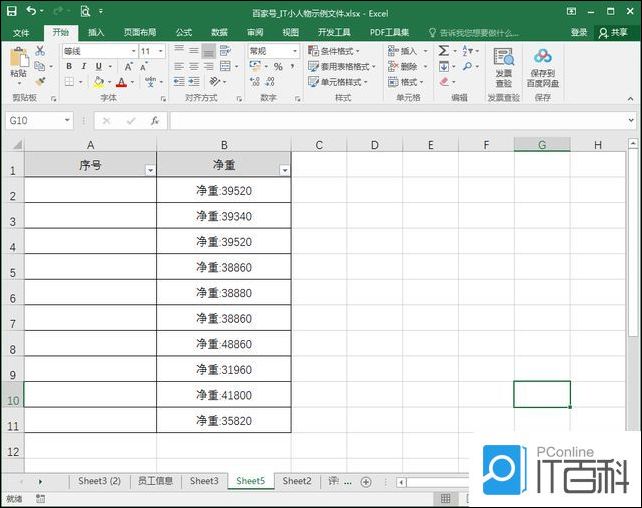Expand the font name 等线 combo box
642x508 pixels.
tap(132, 51)
